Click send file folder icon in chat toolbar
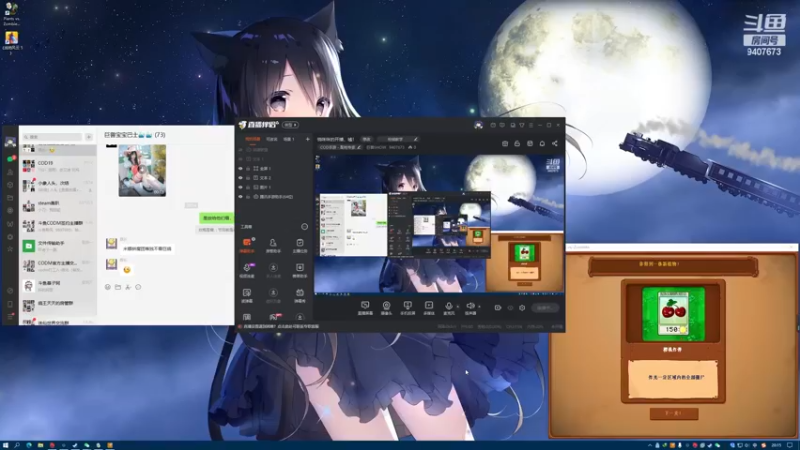Image resolution: width=800 pixels, height=450 pixels. coord(118,287)
